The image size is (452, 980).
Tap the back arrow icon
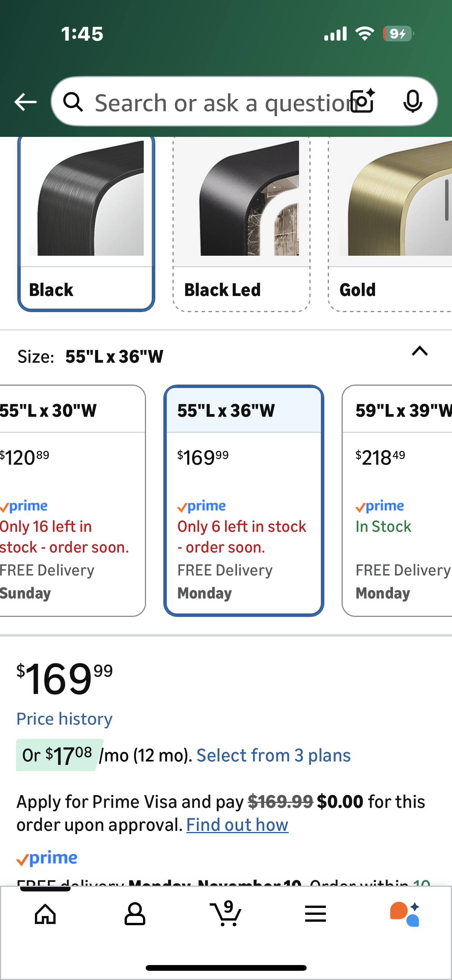pos(25,102)
